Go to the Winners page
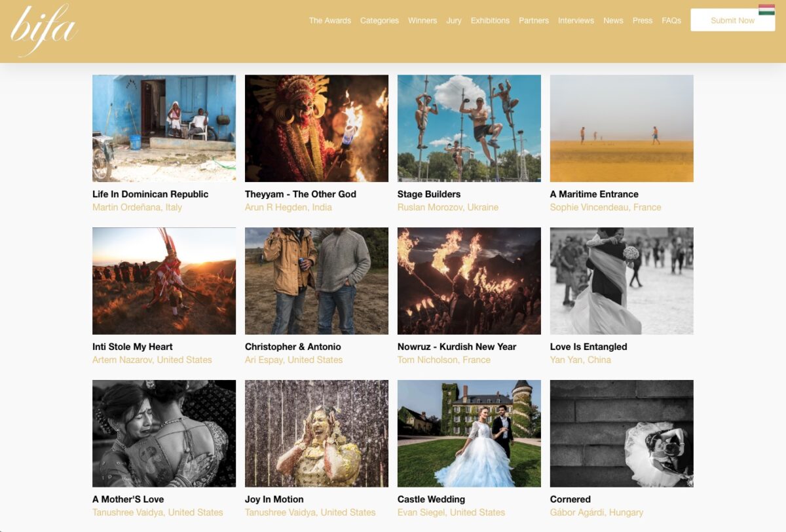786x532 pixels. click(422, 20)
